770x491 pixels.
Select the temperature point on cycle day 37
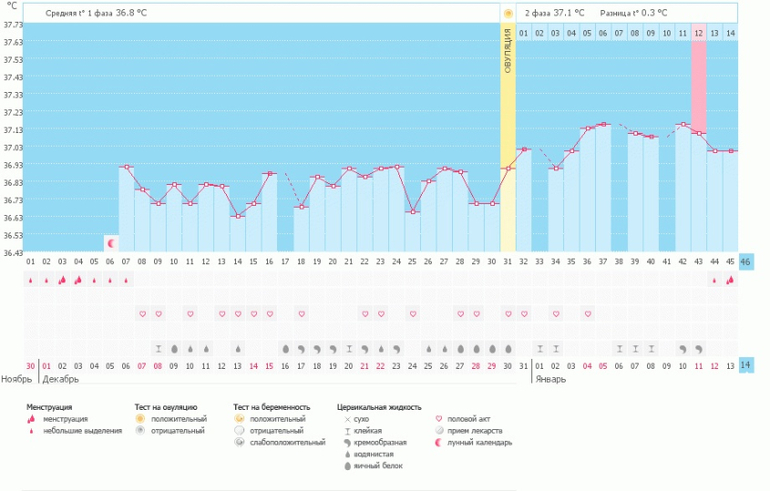point(604,124)
